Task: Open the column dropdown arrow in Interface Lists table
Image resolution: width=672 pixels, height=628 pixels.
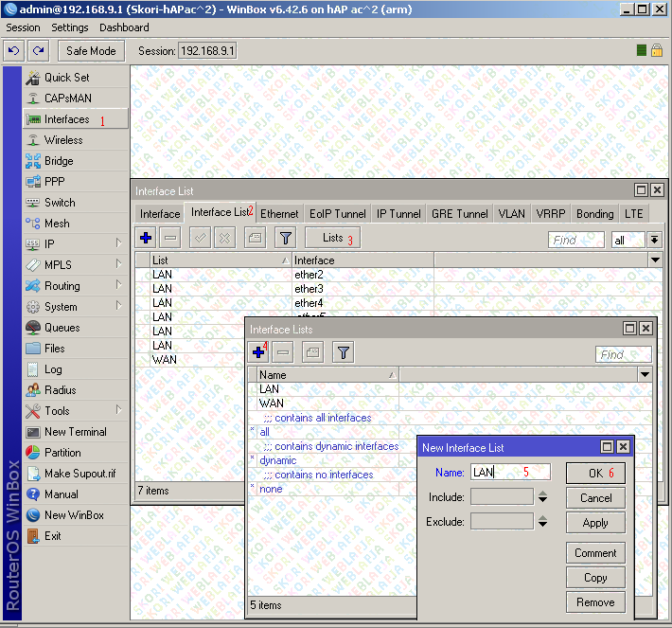Action: 645,375
